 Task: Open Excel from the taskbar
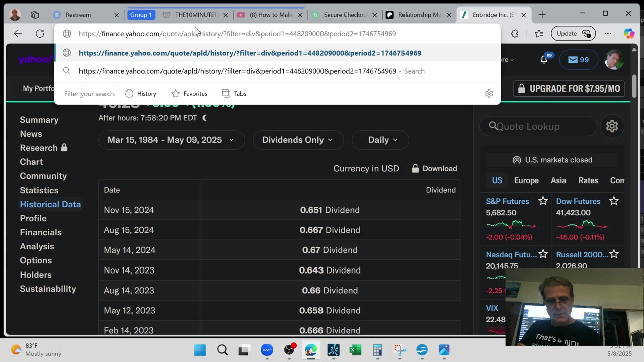[355, 350]
